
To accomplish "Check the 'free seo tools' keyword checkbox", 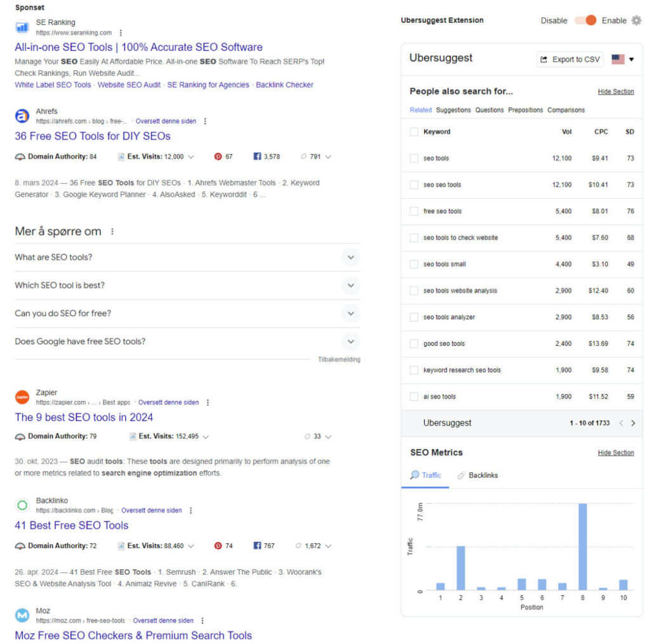I will pos(414,212).
